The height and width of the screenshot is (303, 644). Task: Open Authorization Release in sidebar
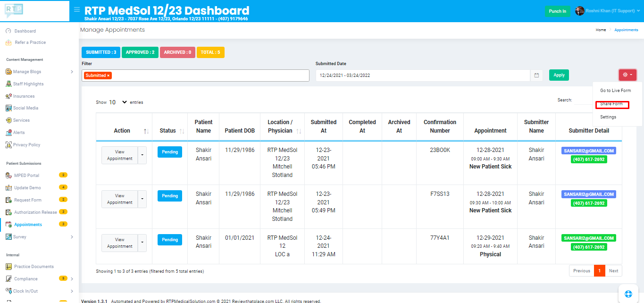35,212
